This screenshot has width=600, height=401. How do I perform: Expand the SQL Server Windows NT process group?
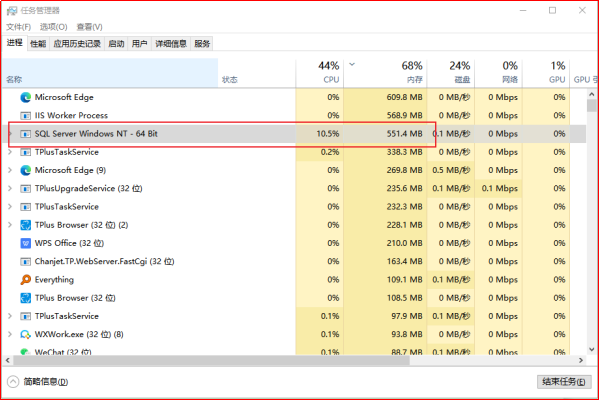10,133
